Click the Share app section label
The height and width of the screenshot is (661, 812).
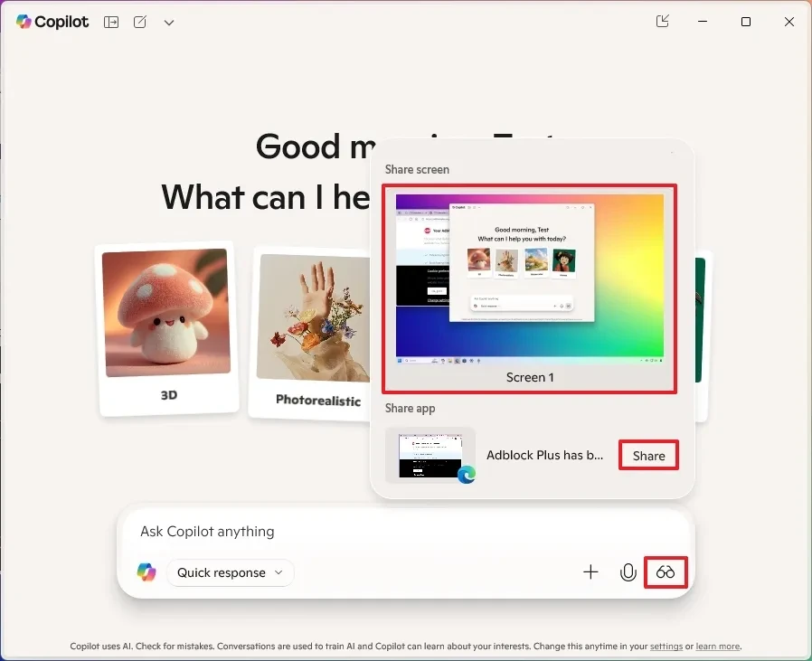click(x=410, y=408)
